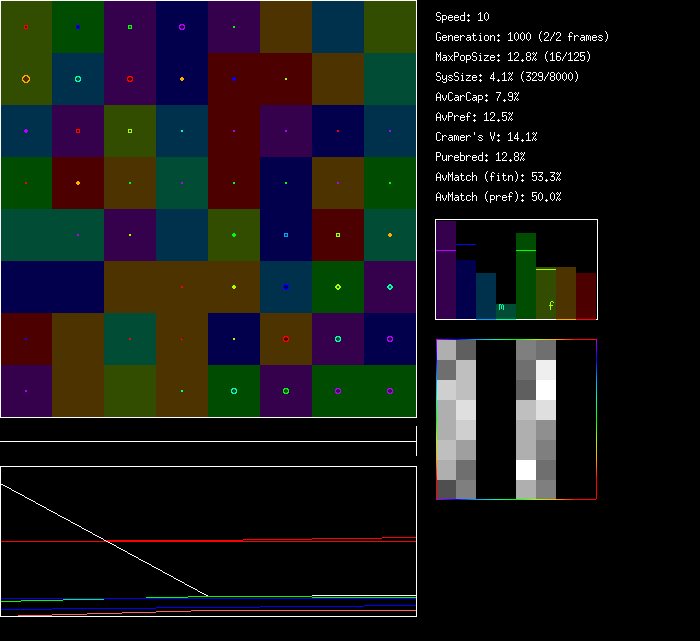Click the 'f' label in the histogram
This screenshot has width=700, height=641.
pyautogui.click(x=551, y=306)
